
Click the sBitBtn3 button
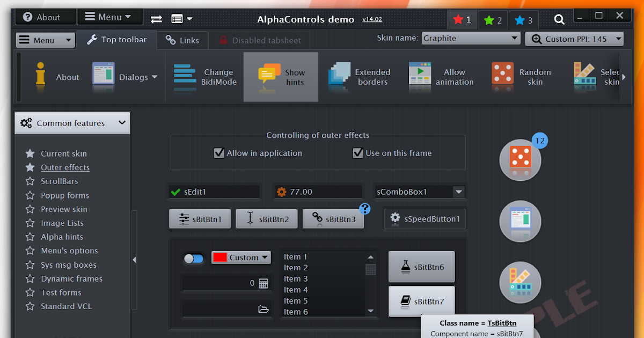point(333,219)
